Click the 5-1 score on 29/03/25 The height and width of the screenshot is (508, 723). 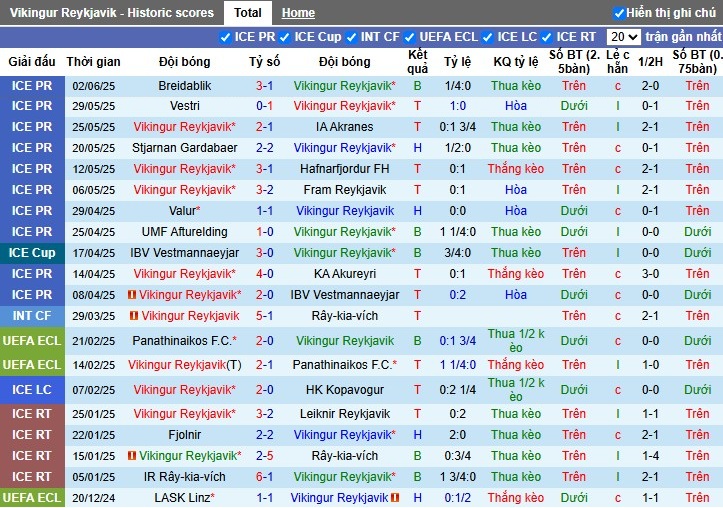[x=265, y=315]
